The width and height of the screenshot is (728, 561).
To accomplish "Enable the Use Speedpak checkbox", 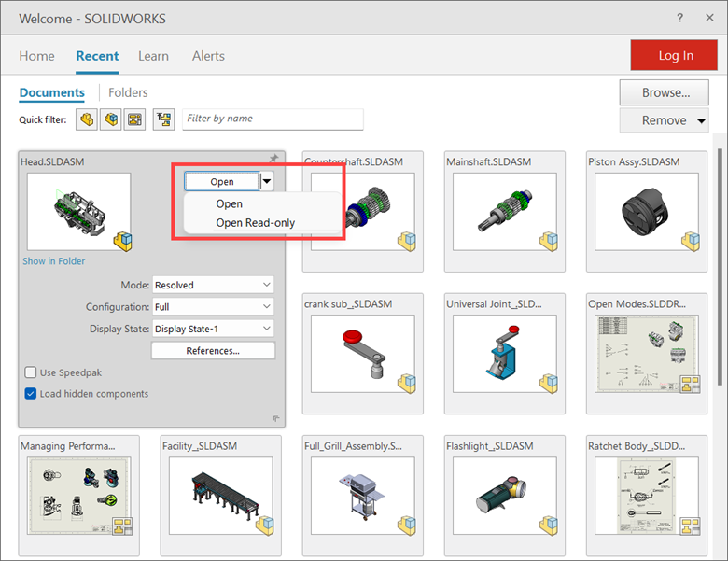I will [31, 372].
